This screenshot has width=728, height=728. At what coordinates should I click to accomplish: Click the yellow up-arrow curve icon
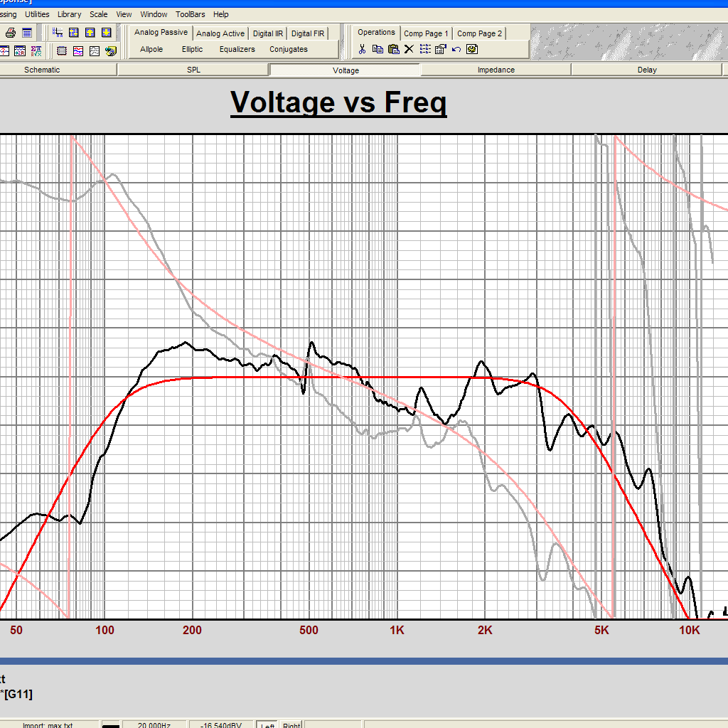[x=90, y=33]
